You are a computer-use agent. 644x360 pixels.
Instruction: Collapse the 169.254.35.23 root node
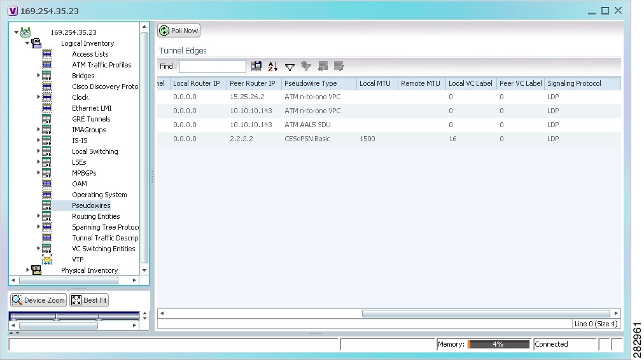tap(17, 32)
